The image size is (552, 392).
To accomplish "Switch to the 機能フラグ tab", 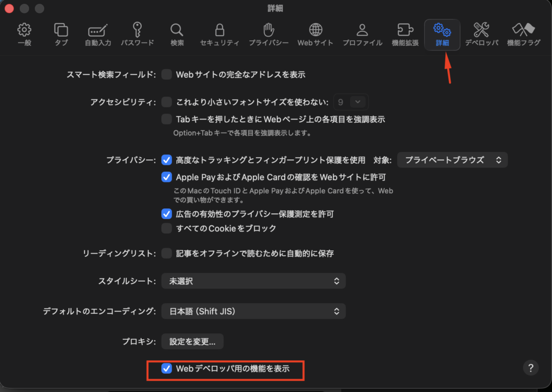I will pyautogui.click(x=523, y=34).
